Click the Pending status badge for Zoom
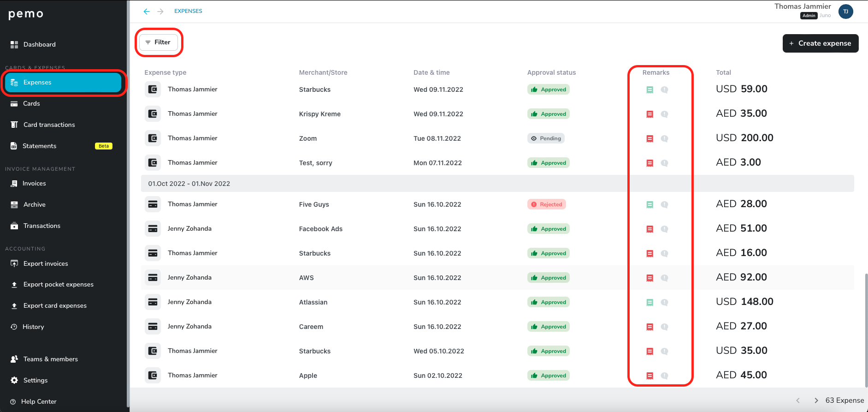Viewport: 868px width, 412px height. point(546,138)
